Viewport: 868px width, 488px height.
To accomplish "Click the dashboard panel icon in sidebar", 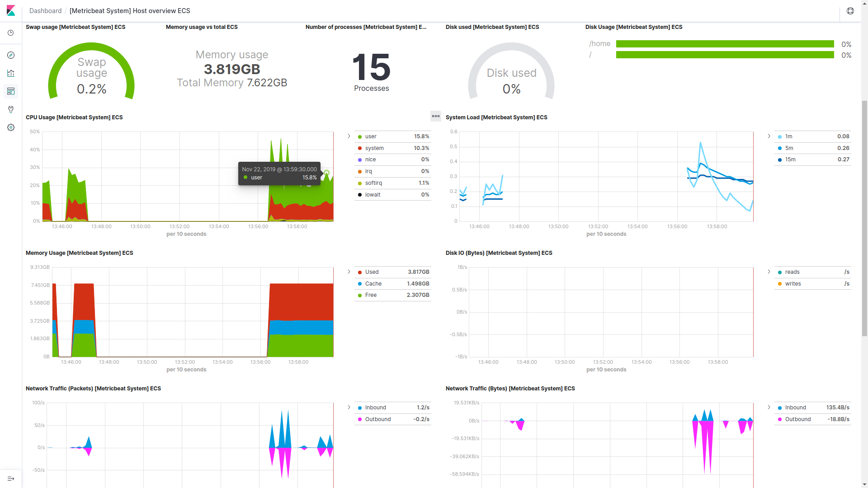I will tap(11, 91).
